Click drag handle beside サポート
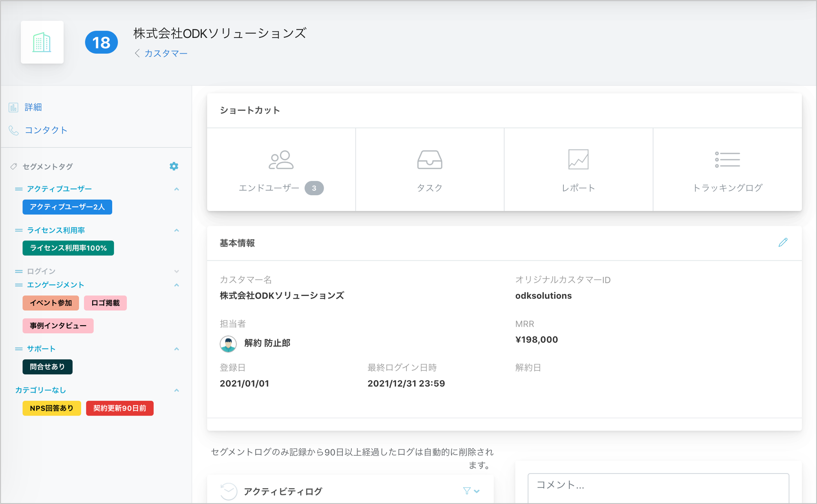This screenshot has width=817, height=504. pyautogui.click(x=19, y=349)
